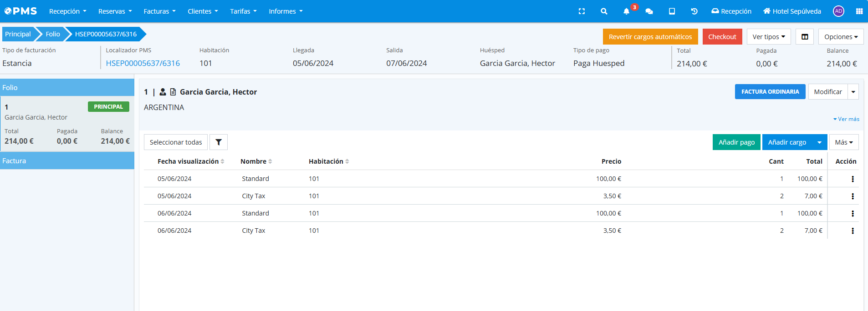Open actions menu for 05/06/2024 City Tax row

(853, 196)
